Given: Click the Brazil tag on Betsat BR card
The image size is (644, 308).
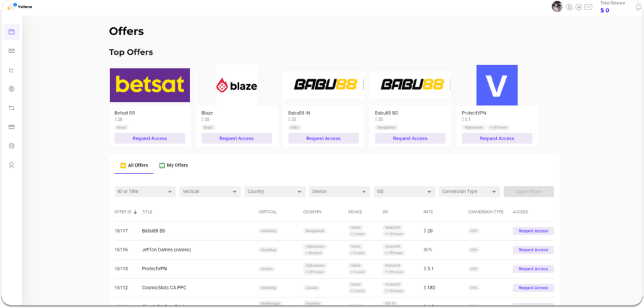Looking at the screenshot, I should point(121,128).
